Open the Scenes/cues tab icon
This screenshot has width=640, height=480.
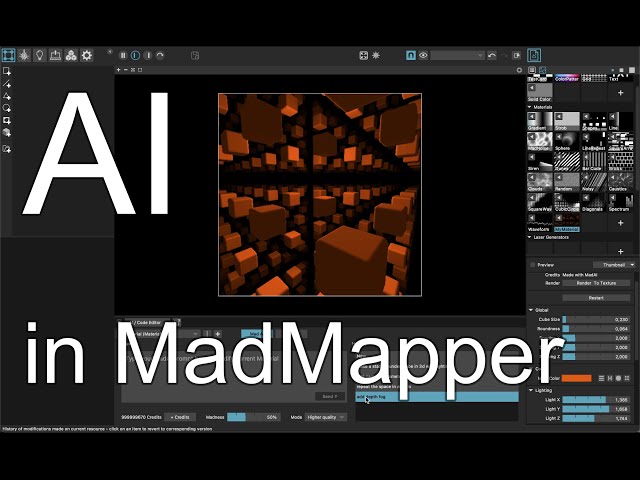coord(71,55)
